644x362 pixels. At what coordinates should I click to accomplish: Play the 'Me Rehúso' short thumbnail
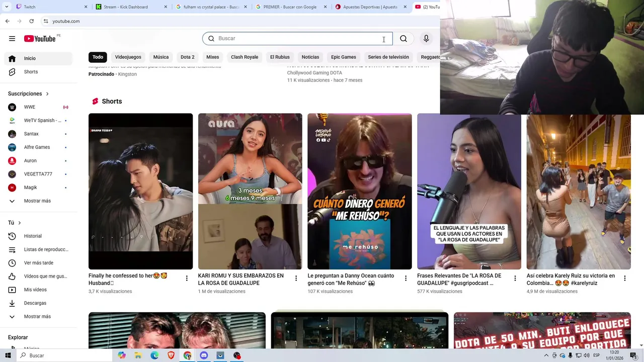(x=360, y=191)
